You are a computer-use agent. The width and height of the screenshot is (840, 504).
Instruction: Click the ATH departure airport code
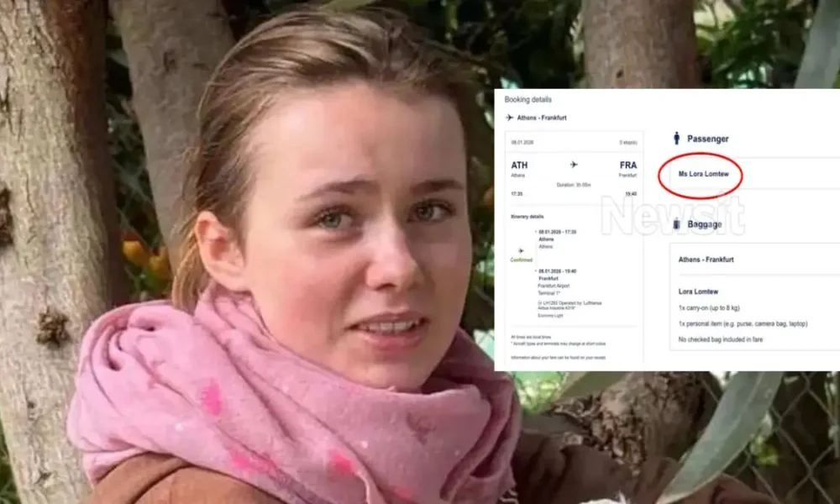click(x=520, y=165)
